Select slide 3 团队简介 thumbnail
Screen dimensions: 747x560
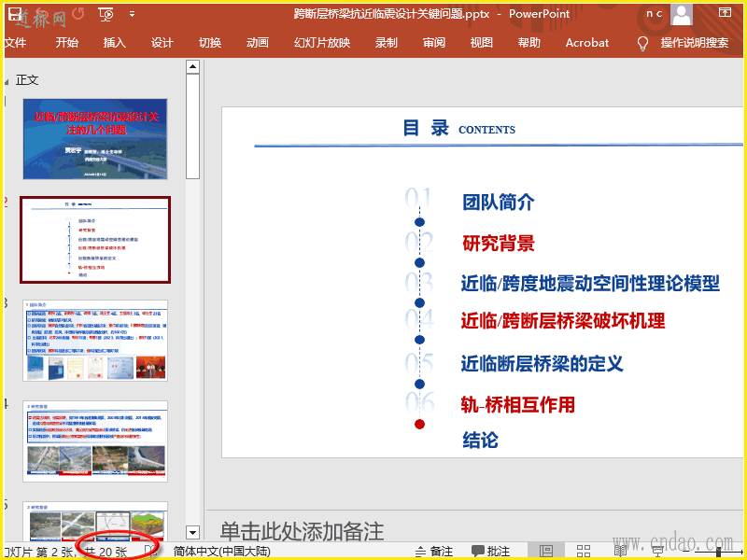tap(95, 341)
